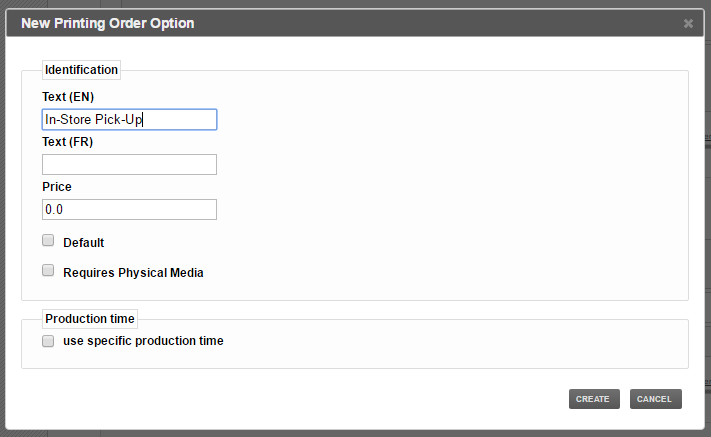711x437 pixels.
Task: Click the New Printing Order Option title
Action: tap(107, 23)
